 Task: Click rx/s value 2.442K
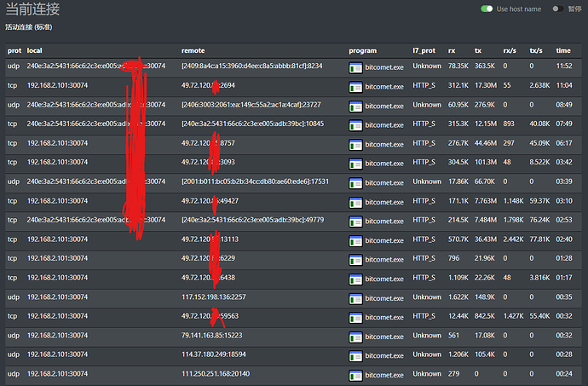click(513, 239)
